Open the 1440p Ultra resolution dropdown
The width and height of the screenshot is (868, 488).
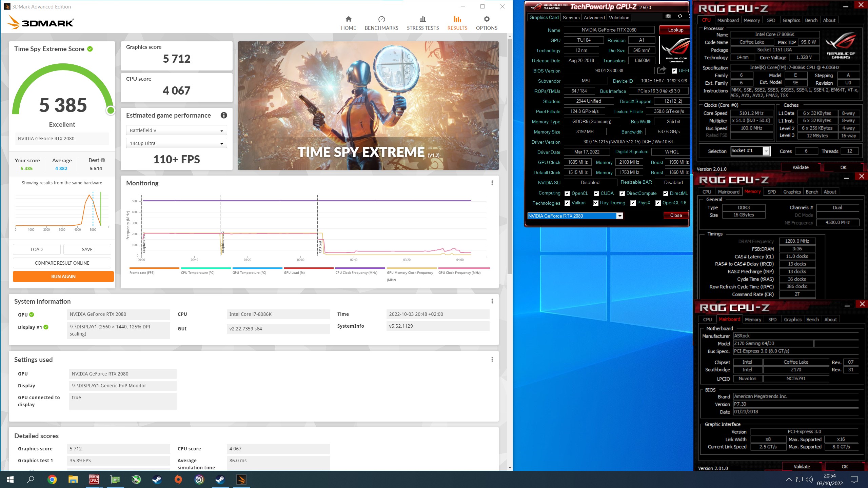point(176,143)
